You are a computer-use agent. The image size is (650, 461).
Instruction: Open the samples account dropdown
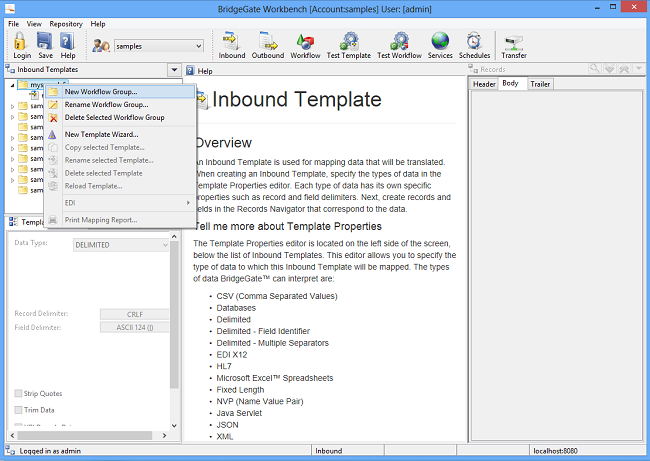pos(199,46)
